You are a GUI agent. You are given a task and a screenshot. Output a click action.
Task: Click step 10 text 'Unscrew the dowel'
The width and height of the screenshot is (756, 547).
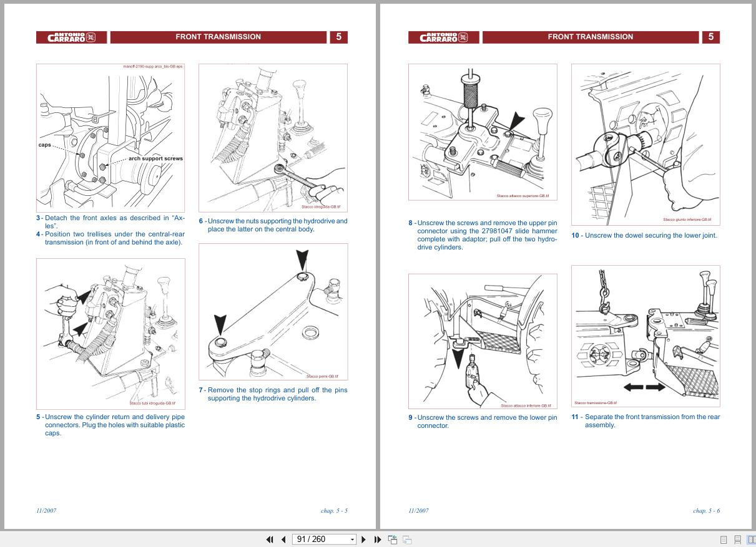click(x=644, y=235)
